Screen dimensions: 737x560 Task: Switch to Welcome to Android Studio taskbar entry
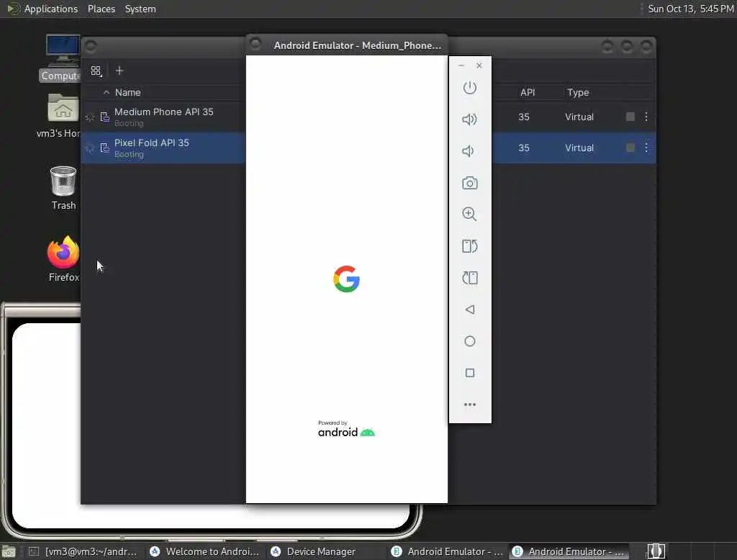click(x=204, y=551)
